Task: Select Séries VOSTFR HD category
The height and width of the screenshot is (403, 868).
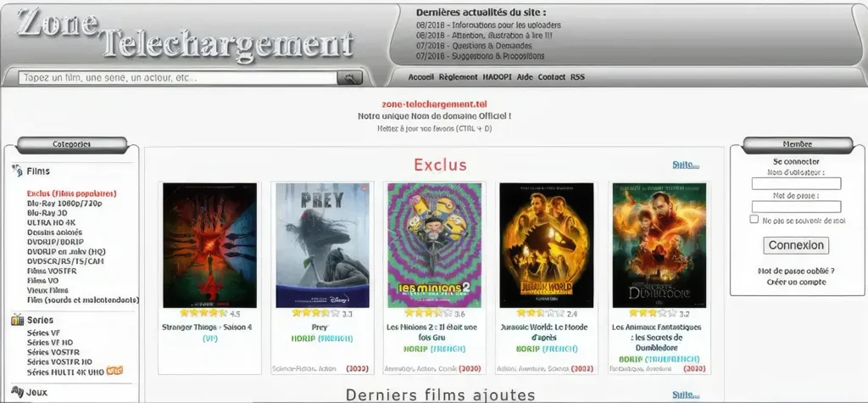Action: (59, 361)
